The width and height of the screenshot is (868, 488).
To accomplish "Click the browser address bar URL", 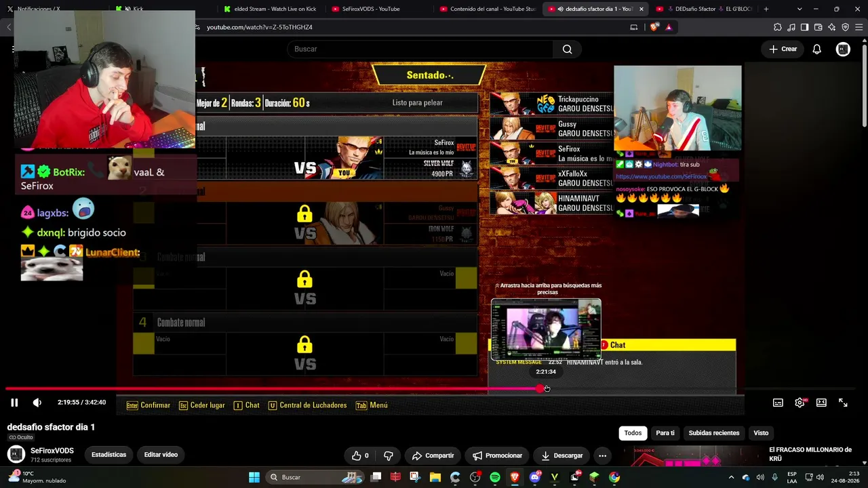I will (260, 27).
